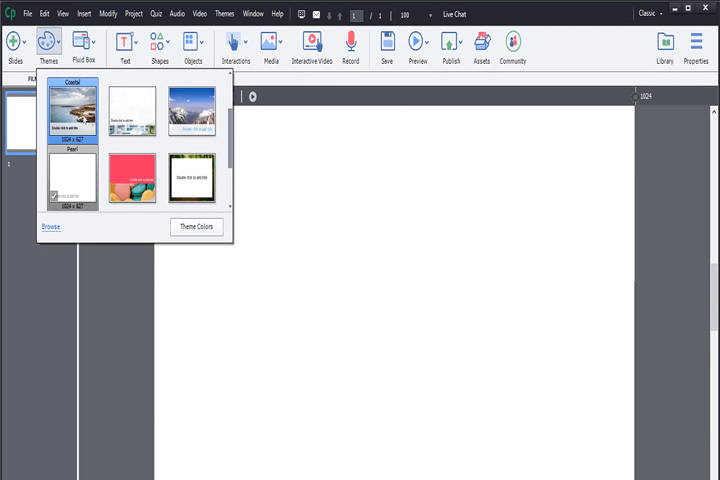Go to next slide with down arrow
Viewport: 720px width, 480px height.
(x=329, y=16)
